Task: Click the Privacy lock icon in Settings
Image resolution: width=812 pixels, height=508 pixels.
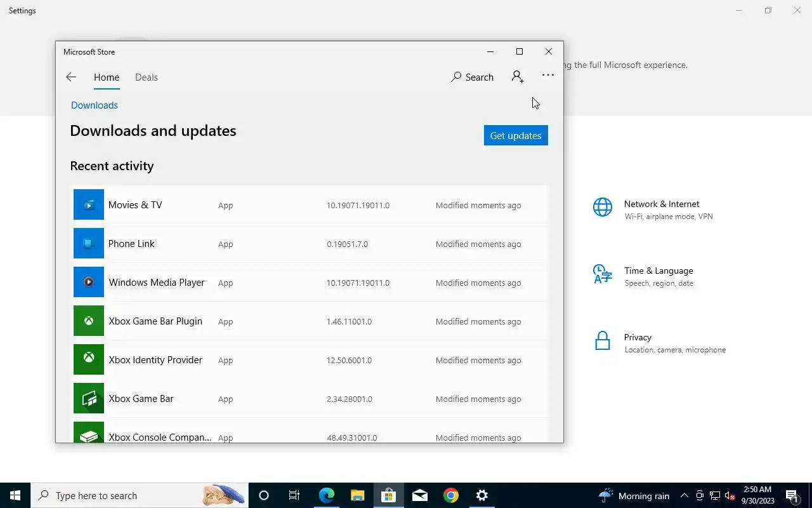Action: [x=603, y=341]
